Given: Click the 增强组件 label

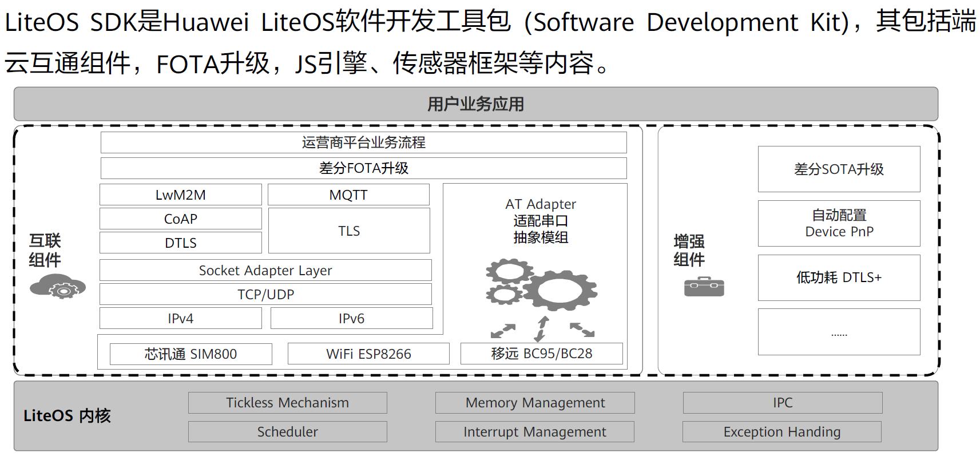Looking at the screenshot, I should click(x=689, y=250).
